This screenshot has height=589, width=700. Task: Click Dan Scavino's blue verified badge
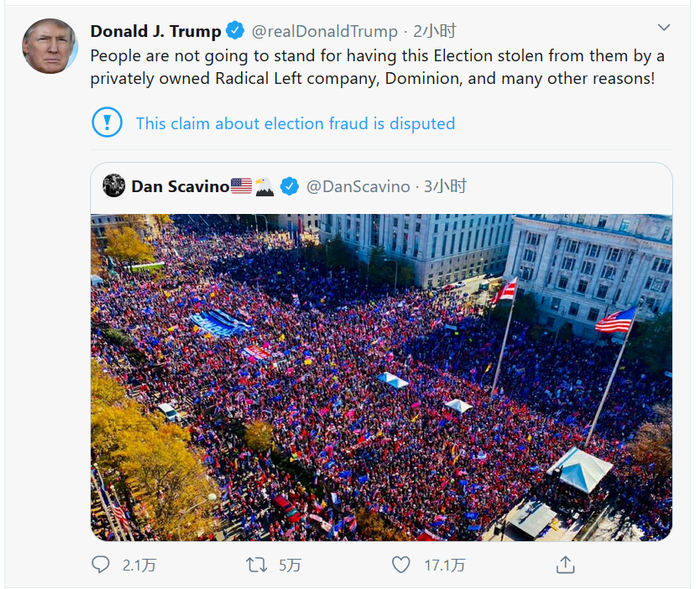289,186
